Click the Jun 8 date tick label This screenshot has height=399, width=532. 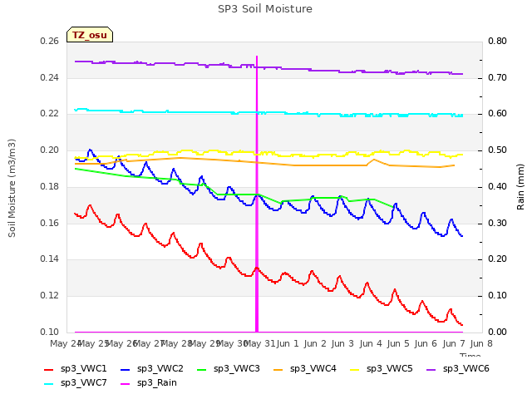(481, 343)
